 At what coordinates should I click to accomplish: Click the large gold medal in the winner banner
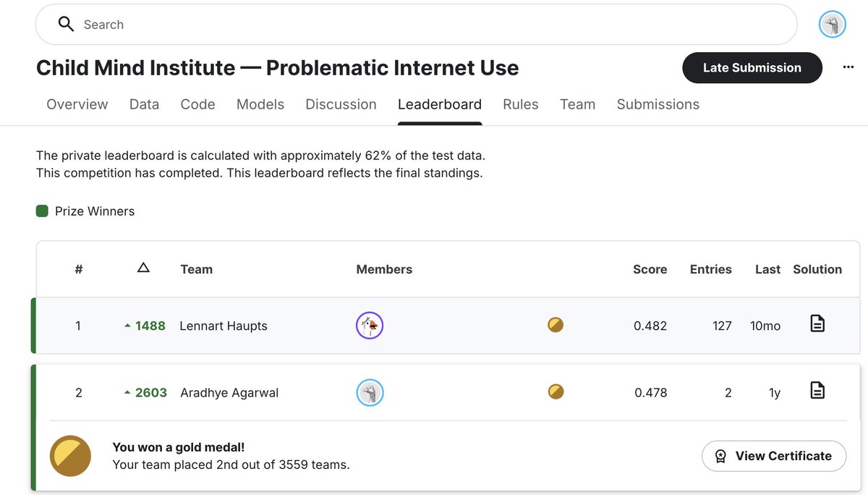click(69, 456)
